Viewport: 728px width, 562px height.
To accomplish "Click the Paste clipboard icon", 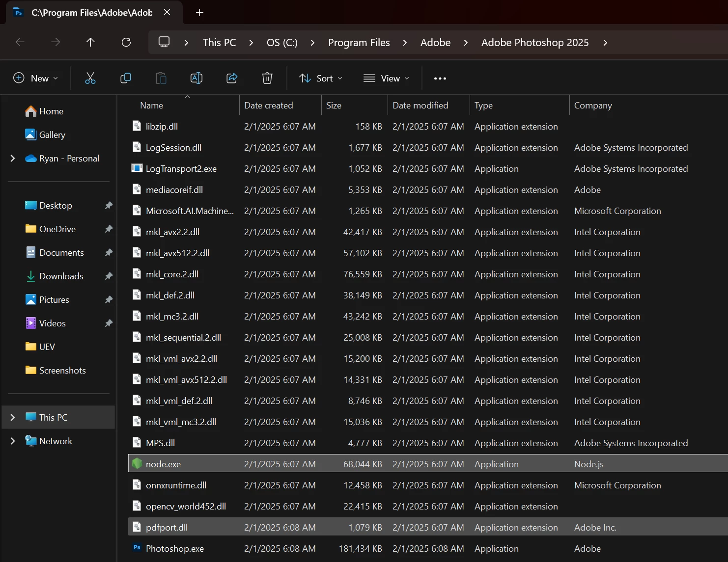I will pyautogui.click(x=161, y=78).
